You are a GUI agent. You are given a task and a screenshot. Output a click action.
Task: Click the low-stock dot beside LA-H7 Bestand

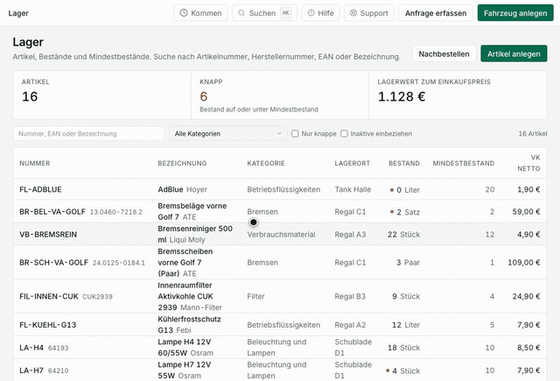pos(388,371)
